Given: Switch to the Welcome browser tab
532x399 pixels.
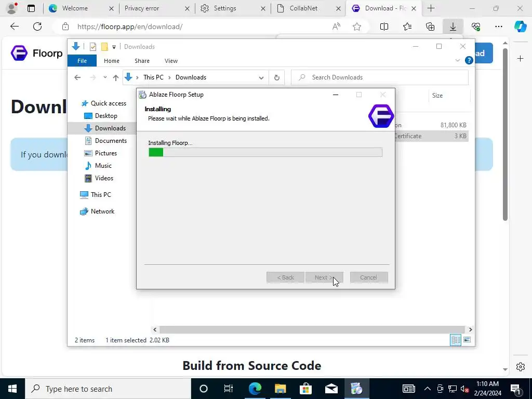Looking at the screenshot, I should click(81, 8).
